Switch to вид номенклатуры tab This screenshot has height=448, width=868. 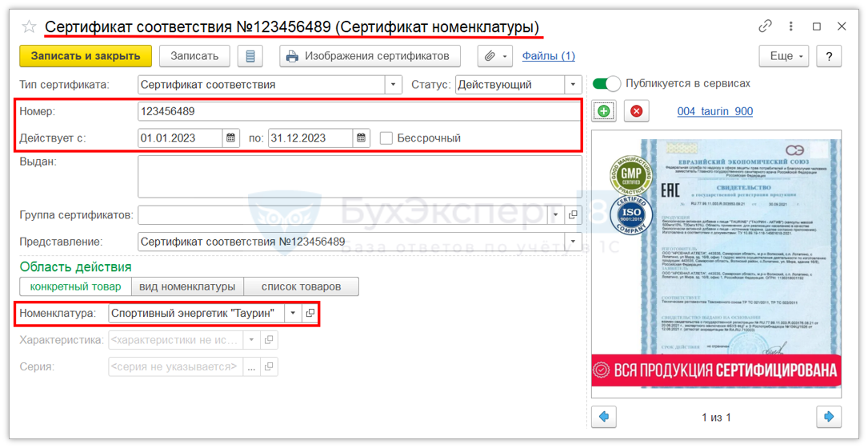[187, 286]
